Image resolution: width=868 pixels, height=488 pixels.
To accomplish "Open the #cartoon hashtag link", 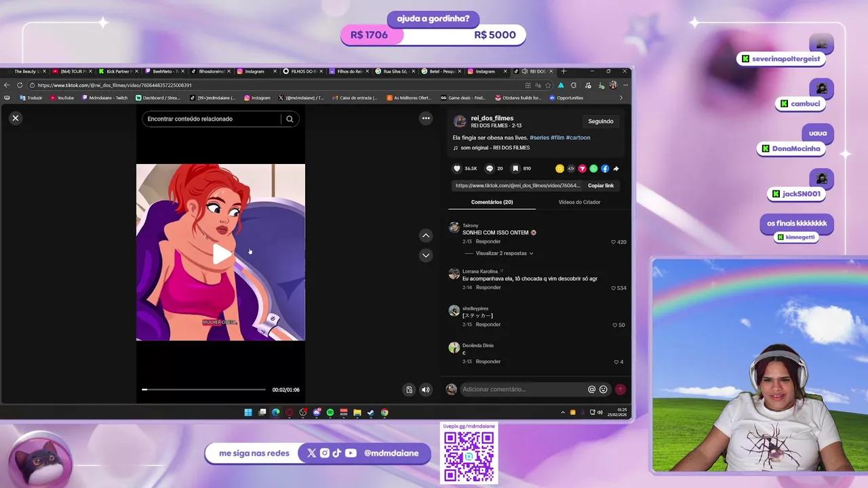I will coord(578,138).
